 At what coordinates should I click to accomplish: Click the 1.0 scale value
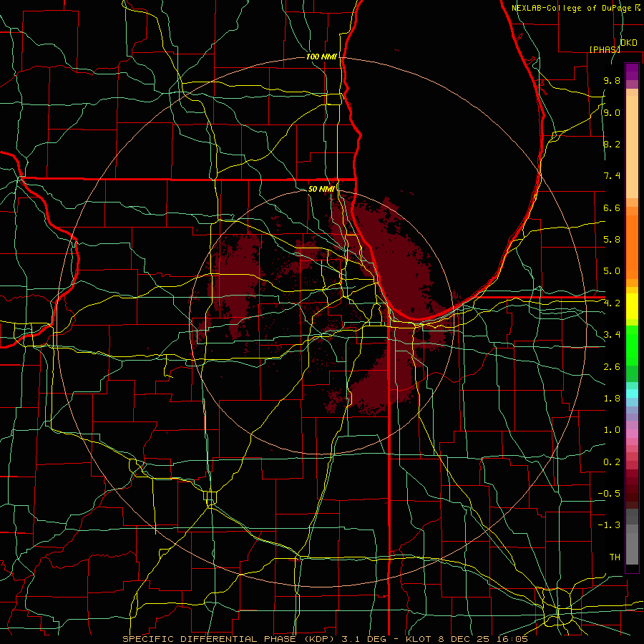click(x=612, y=430)
